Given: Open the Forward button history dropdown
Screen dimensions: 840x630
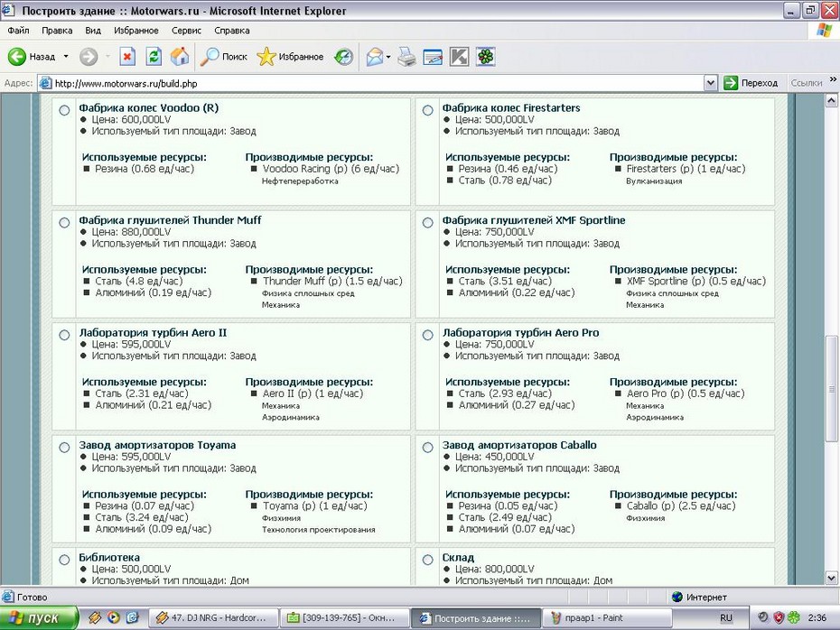Looking at the screenshot, I should 107,56.
